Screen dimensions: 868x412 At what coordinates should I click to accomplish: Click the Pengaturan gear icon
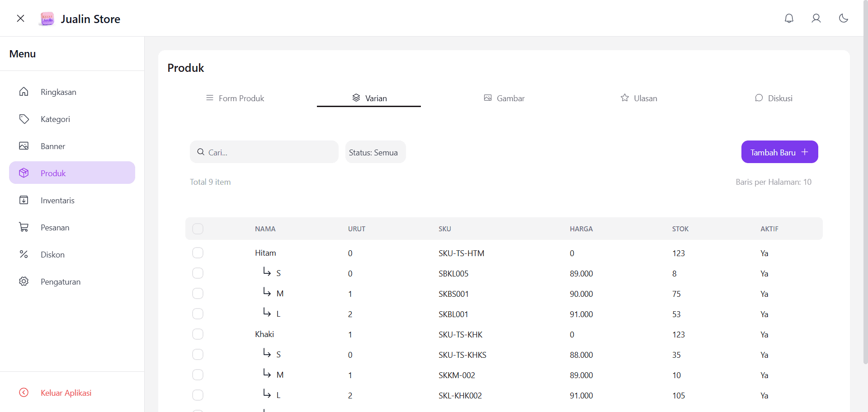(x=24, y=281)
